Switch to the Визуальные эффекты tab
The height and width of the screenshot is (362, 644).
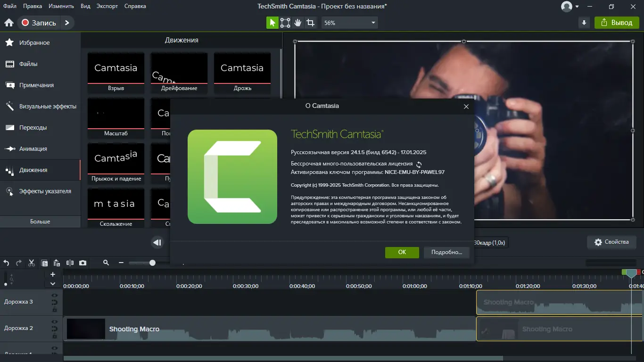coord(40,107)
